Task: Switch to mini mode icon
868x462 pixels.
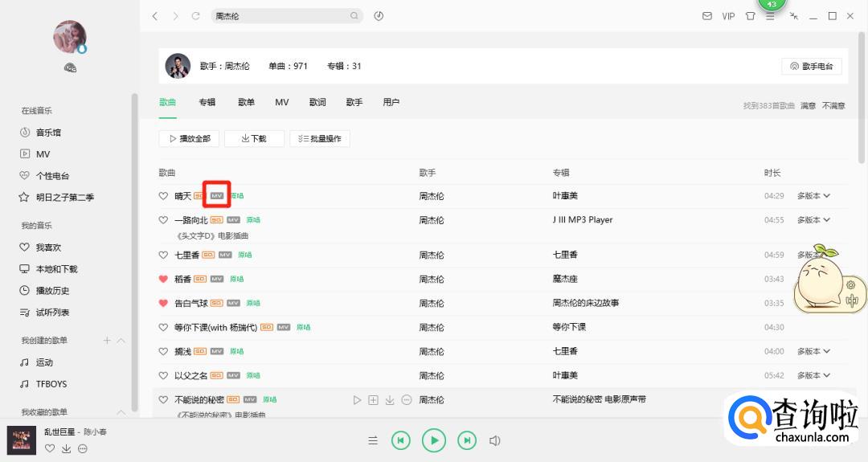Action: click(x=794, y=16)
